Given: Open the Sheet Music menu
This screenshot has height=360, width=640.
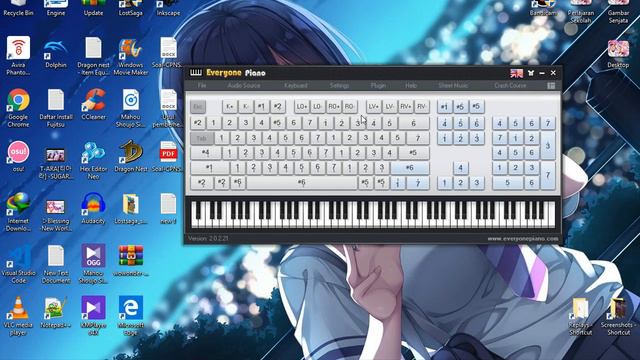Looking at the screenshot, I should (453, 86).
